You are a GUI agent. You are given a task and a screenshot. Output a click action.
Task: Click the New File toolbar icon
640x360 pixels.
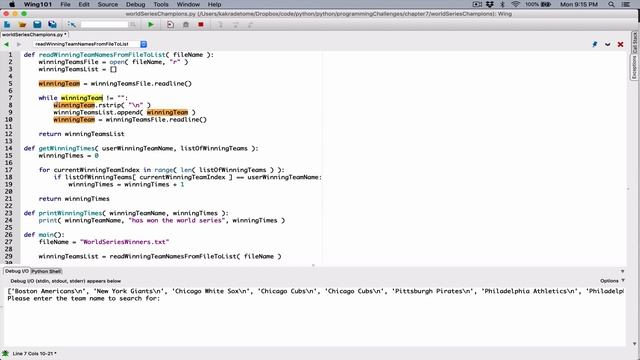pyautogui.click(x=7, y=25)
